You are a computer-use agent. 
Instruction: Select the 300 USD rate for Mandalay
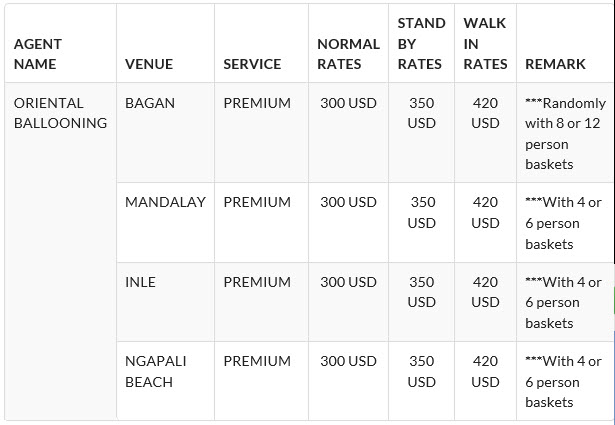348,202
